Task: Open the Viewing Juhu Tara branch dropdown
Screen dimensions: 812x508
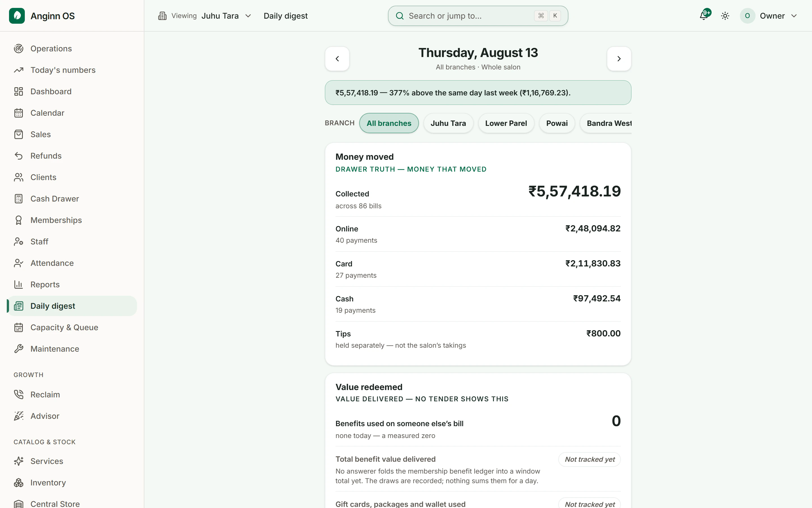Action: point(205,16)
